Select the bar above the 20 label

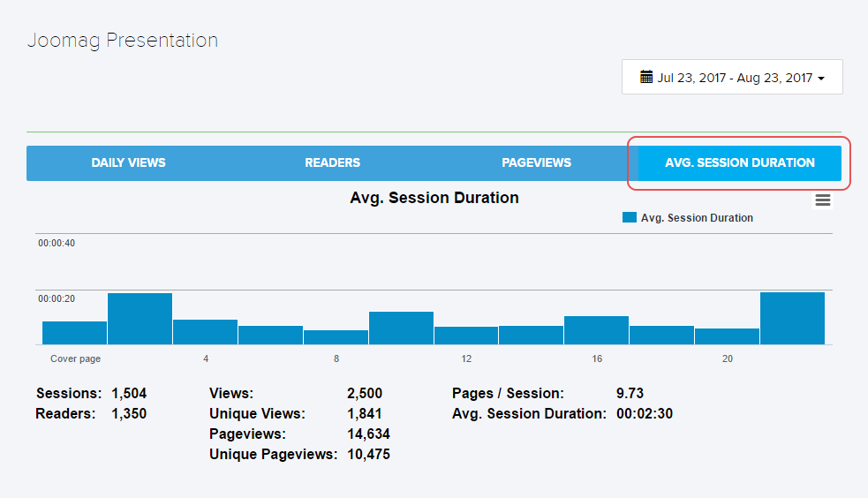(727, 336)
